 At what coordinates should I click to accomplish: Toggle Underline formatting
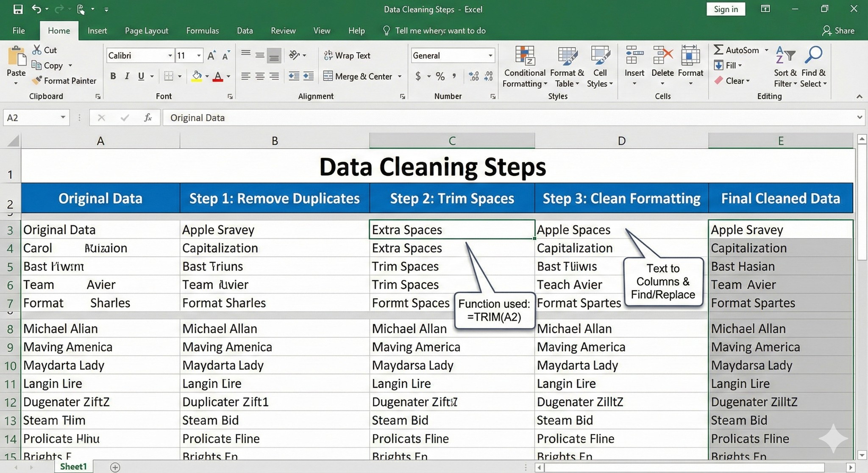(141, 76)
